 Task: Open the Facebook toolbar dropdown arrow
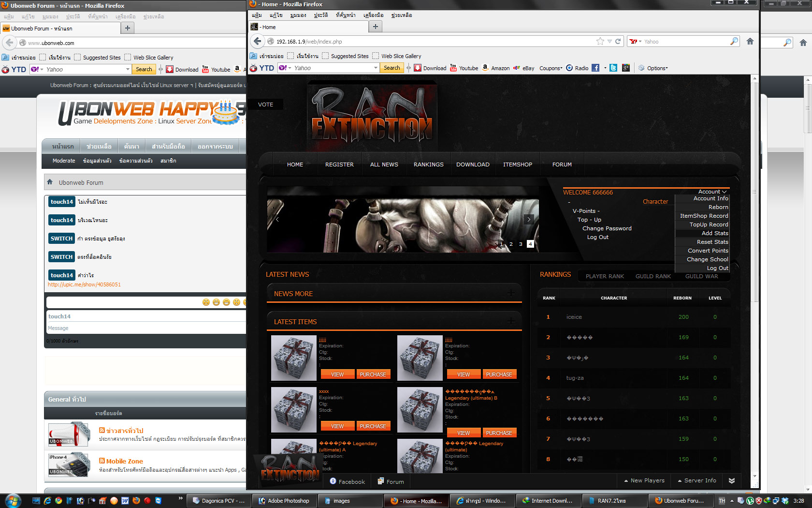pyautogui.click(x=605, y=68)
